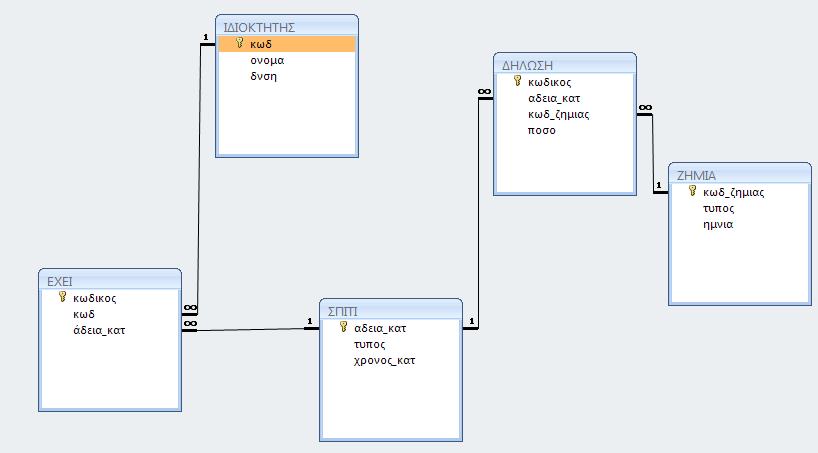Image resolution: width=818 pixels, height=453 pixels.
Task: Click primary key icon in ΕΧΕΙ table
Action: click(x=63, y=297)
